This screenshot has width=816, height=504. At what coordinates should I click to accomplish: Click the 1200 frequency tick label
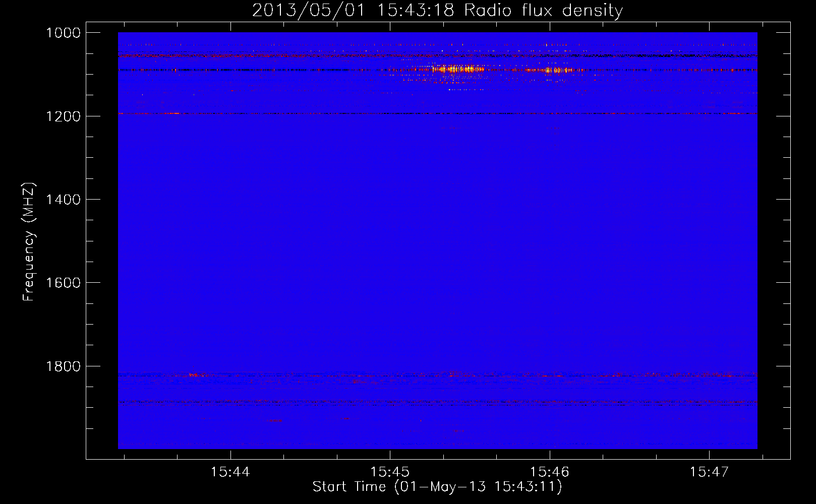click(x=63, y=116)
